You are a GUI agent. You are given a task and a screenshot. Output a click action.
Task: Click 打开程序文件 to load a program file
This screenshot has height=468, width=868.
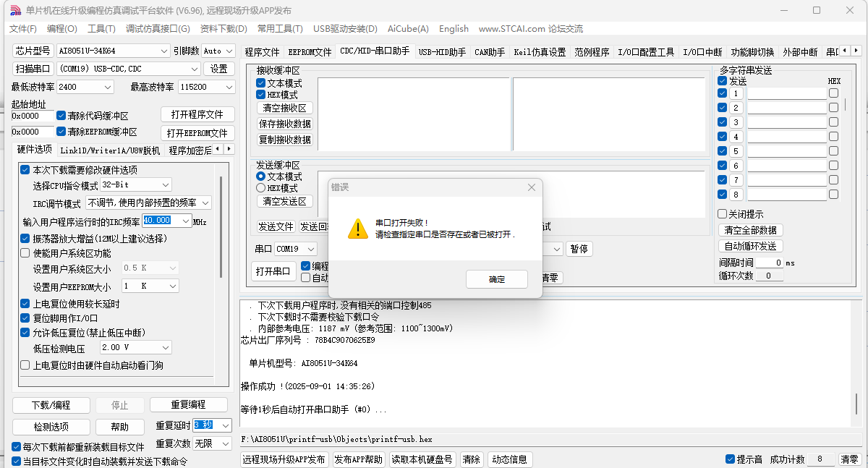pyautogui.click(x=197, y=114)
